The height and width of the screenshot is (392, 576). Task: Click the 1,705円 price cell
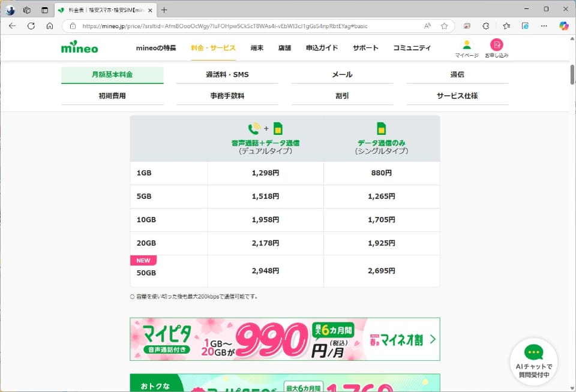(x=382, y=220)
